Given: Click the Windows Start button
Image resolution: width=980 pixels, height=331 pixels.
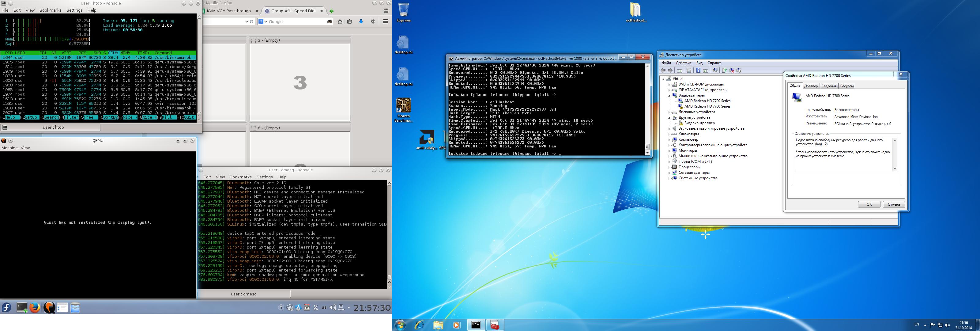Looking at the screenshot, I should (401, 325).
